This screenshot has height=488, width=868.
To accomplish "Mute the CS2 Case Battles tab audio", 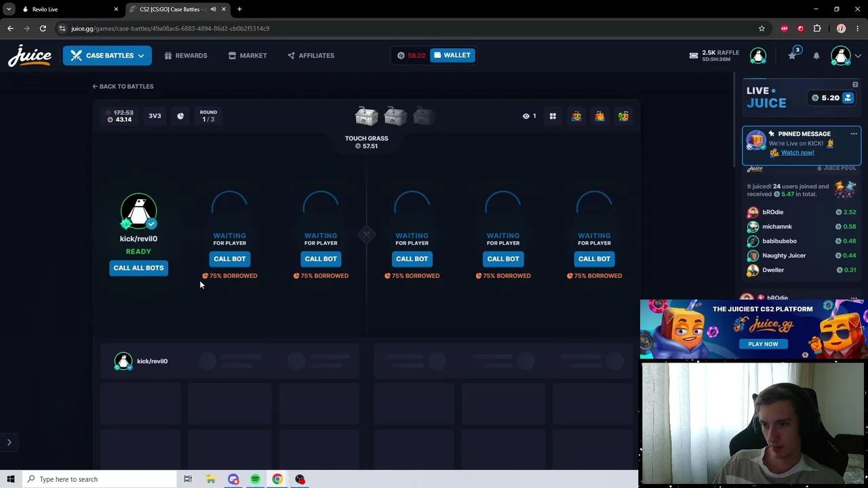I will tap(213, 9).
